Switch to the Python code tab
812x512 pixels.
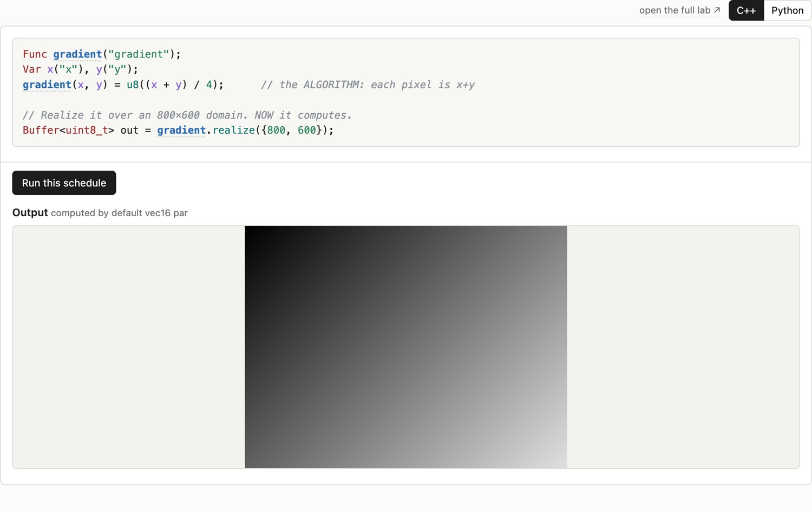point(787,10)
